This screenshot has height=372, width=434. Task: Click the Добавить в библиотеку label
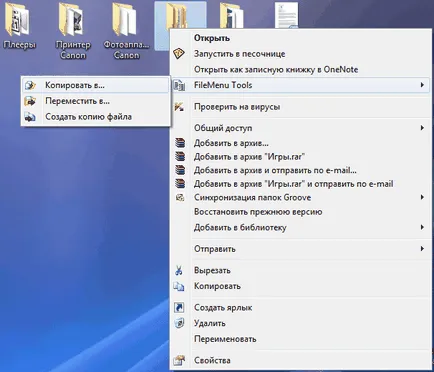tap(240, 228)
